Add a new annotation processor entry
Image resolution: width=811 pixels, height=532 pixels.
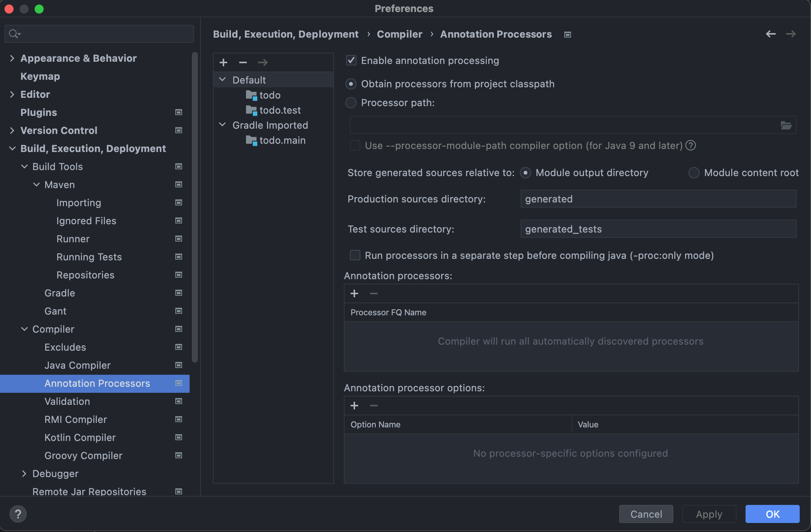click(x=354, y=293)
